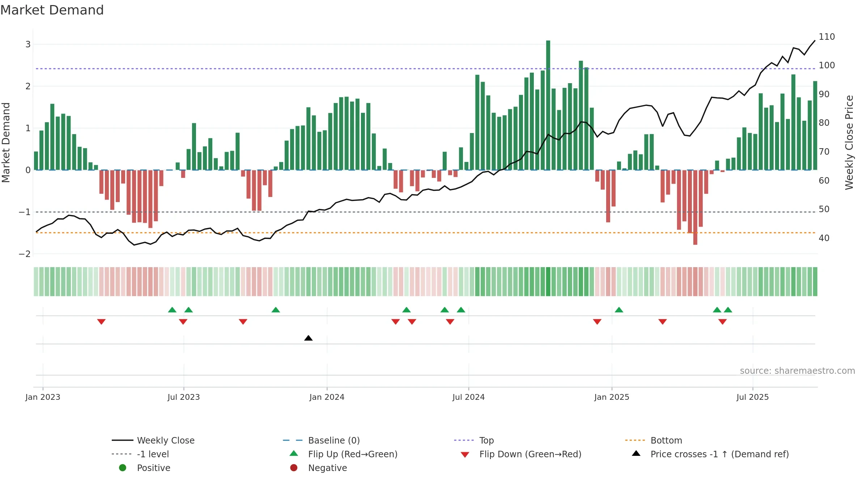This screenshot has width=868, height=488.
Task: Click the 'Jan 2024' x-axis label
Action: [x=327, y=397]
